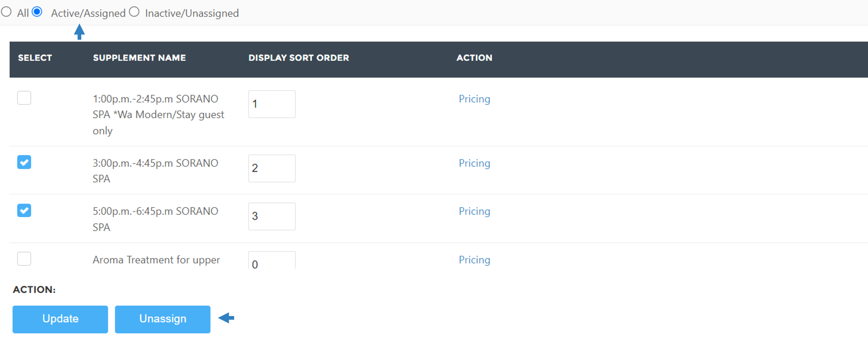Click sort order field containing 1

[x=272, y=104]
